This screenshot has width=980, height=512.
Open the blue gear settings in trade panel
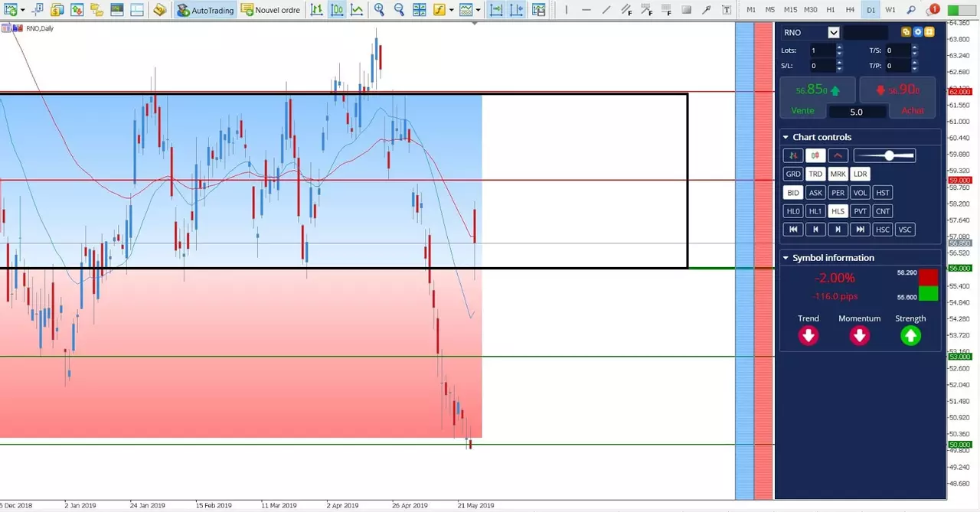point(917,32)
